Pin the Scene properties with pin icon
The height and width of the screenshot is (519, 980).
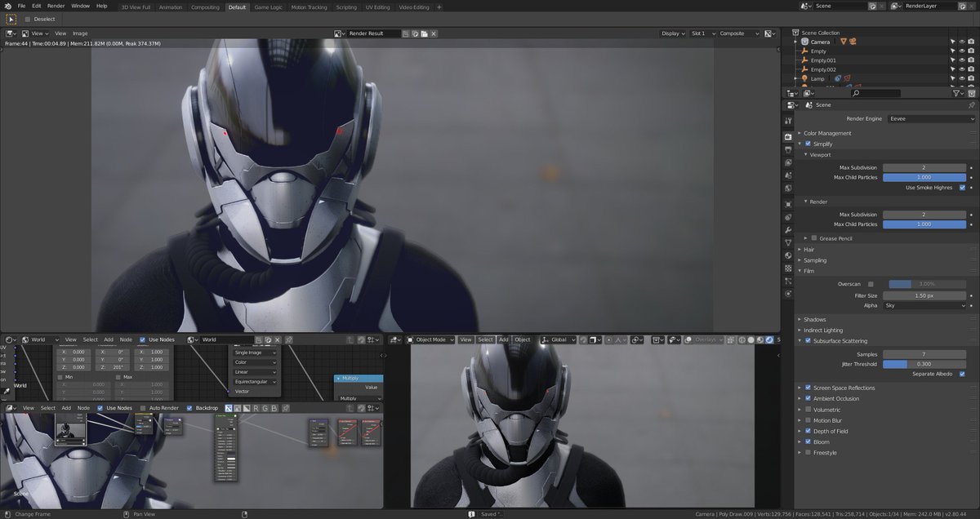[971, 104]
